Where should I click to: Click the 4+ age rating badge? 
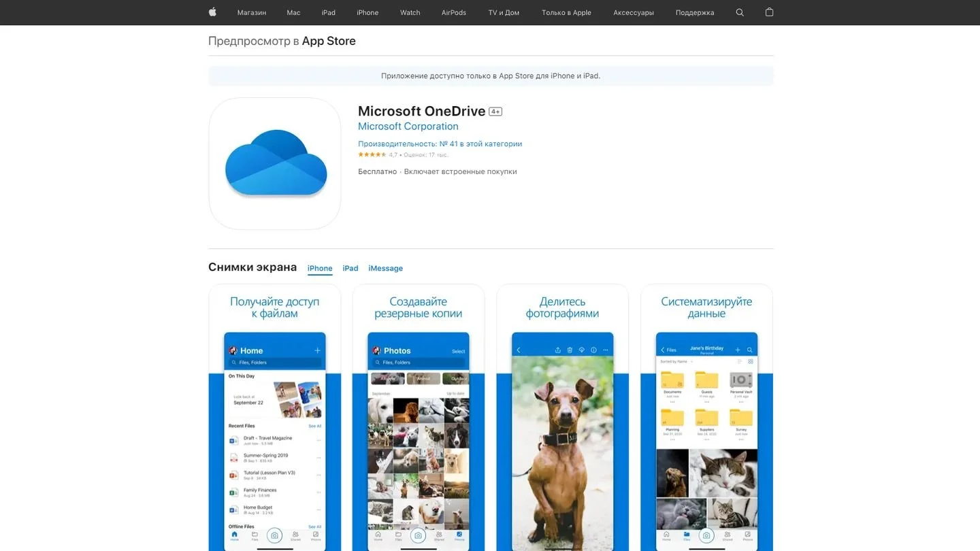coord(495,112)
